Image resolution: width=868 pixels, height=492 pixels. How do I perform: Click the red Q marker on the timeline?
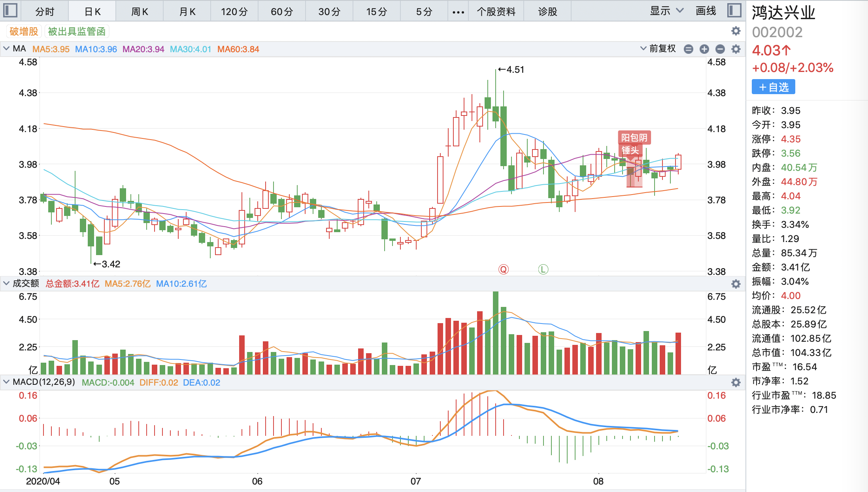[503, 269]
